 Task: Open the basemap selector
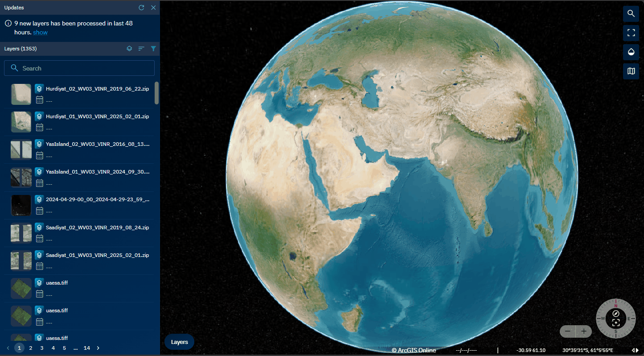point(631,71)
